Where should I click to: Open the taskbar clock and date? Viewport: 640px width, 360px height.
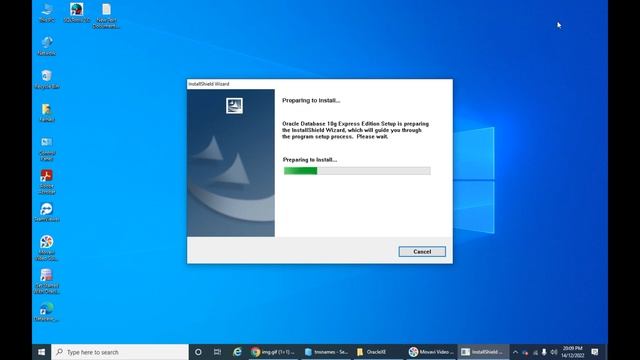(572, 352)
